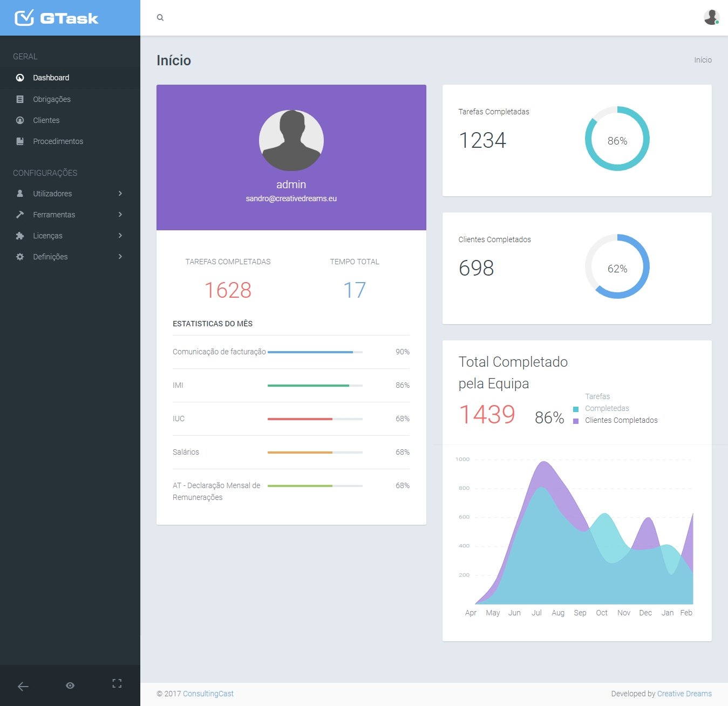728x706 pixels.
Task: Open Dashboard in the sidebar
Action: (51, 78)
